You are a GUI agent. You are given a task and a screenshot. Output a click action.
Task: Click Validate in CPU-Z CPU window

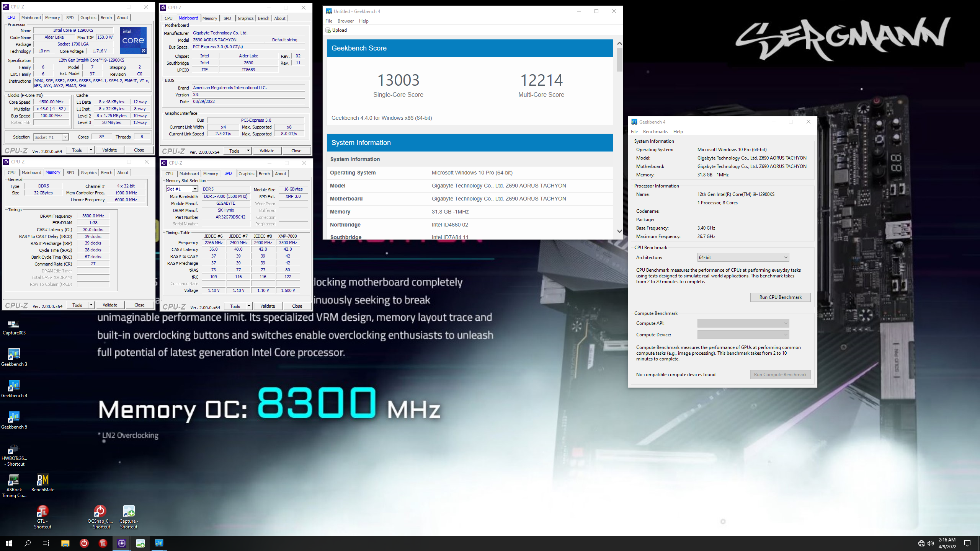[x=109, y=150]
